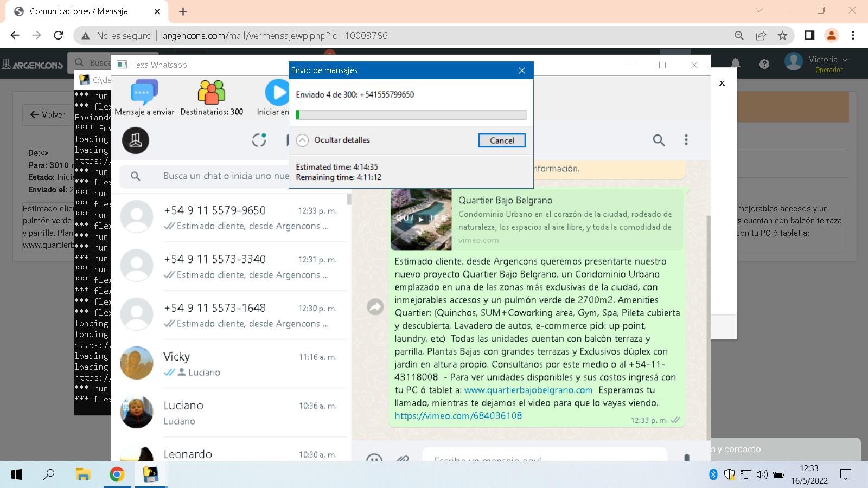
Task: Close the Argencons overlay with X
Action: 722,83
